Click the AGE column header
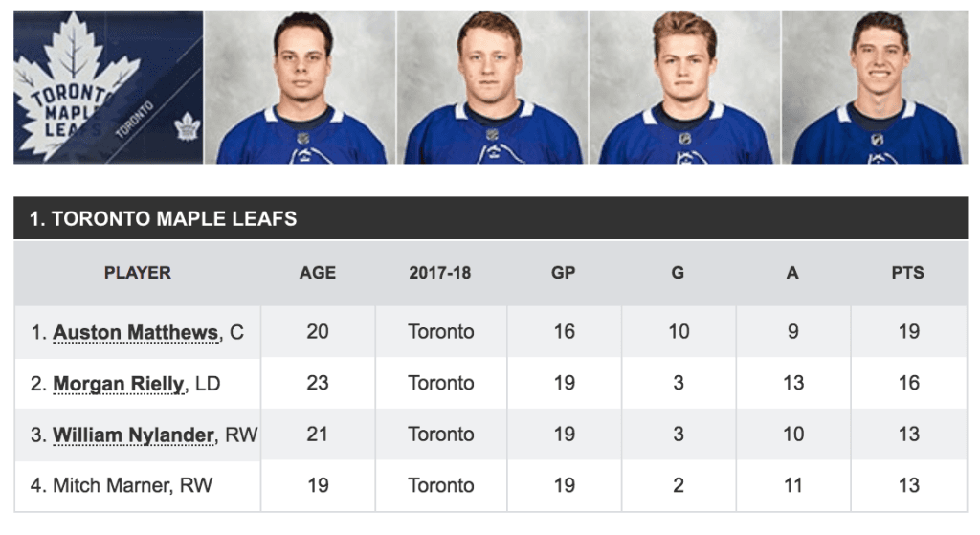 [x=318, y=273]
